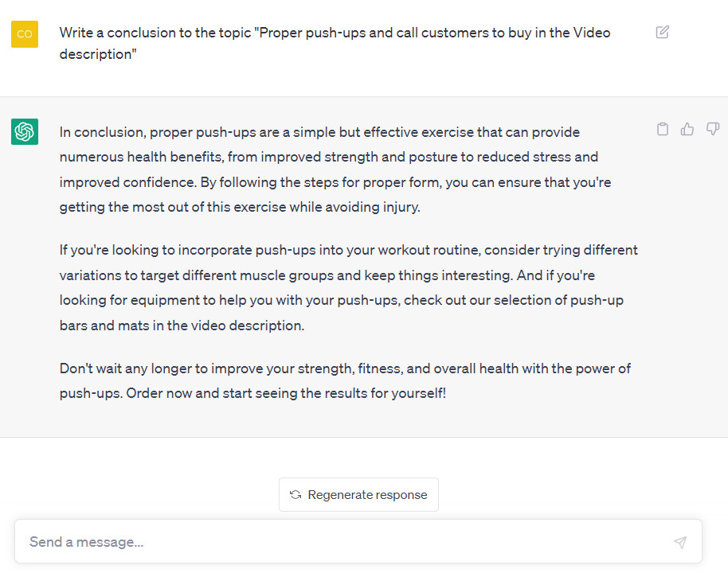Click the paragraph starting with In conclusion
Image resolution: width=728 pixels, height=573 pixels.
click(335, 170)
